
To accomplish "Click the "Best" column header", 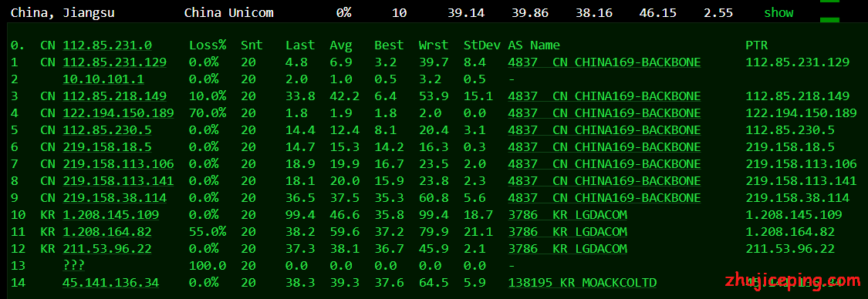I will (x=389, y=45).
